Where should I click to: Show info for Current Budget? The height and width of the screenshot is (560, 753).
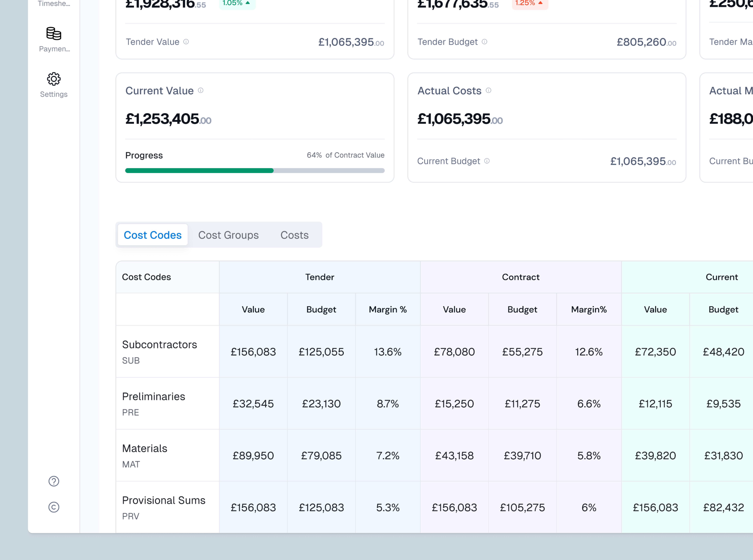click(487, 161)
